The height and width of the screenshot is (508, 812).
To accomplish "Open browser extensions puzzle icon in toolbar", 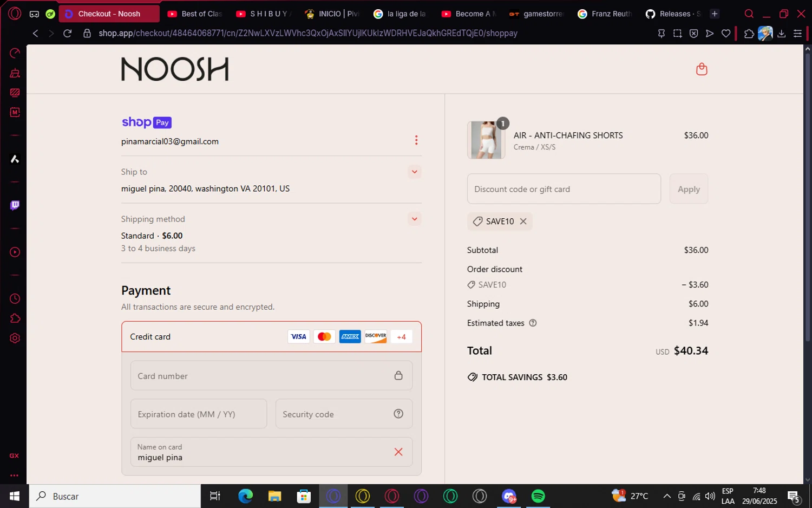I will point(749,34).
